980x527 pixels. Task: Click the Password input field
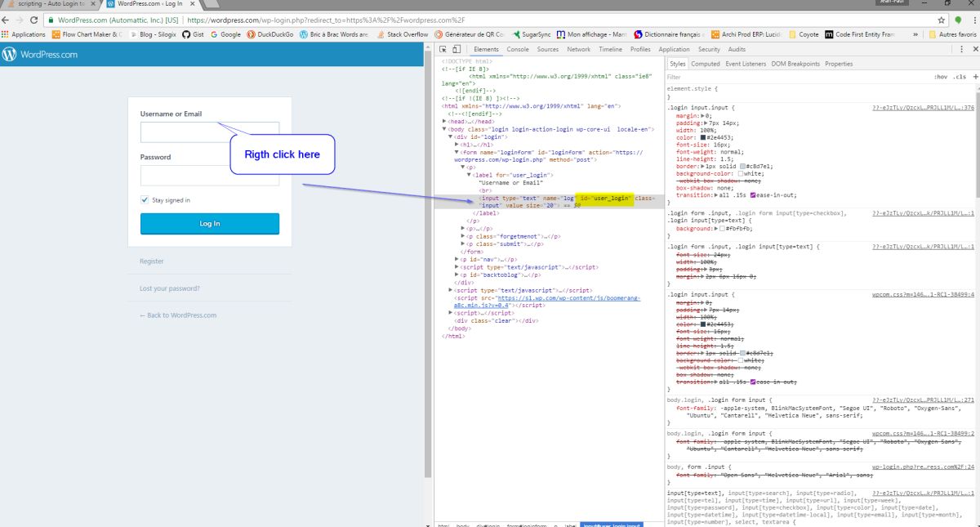click(x=210, y=176)
